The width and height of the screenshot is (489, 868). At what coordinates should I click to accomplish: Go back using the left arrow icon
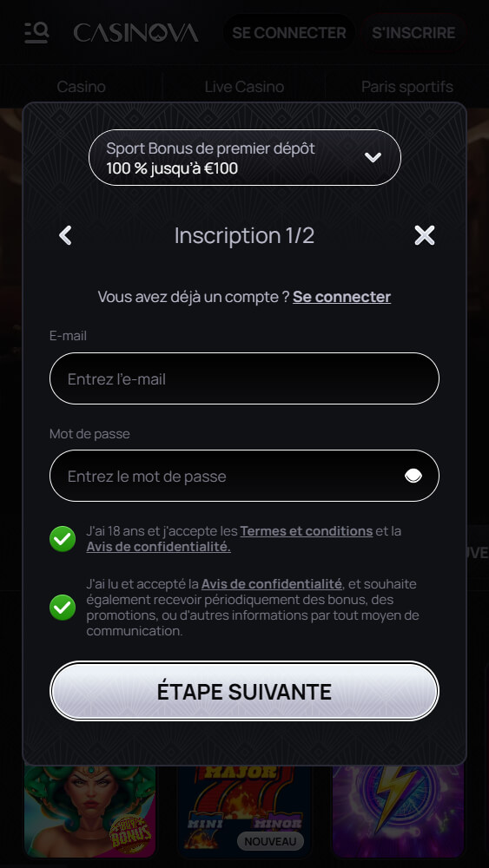coord(65,235)
